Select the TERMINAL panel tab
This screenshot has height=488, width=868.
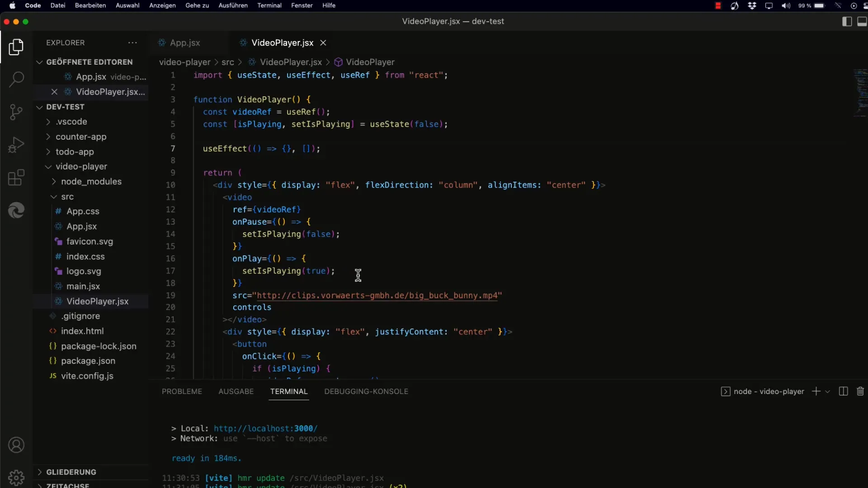[289, 391]
